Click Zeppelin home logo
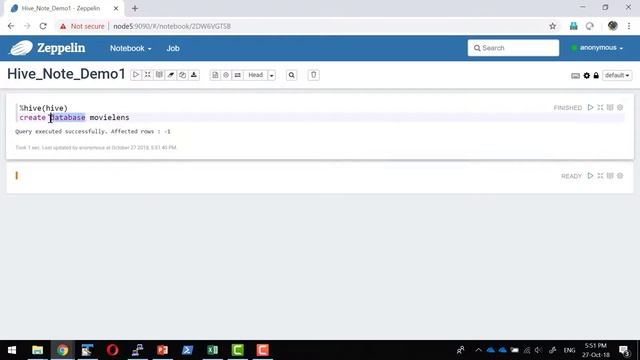640x360 pixels. point(47,48)
